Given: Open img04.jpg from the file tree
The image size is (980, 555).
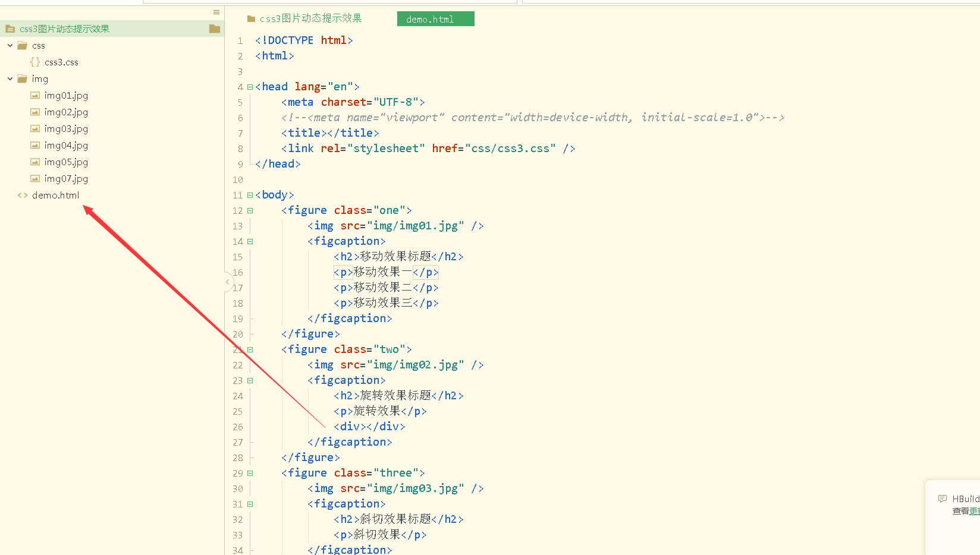Looking at the screenshot, I should (x=66, y=146).
